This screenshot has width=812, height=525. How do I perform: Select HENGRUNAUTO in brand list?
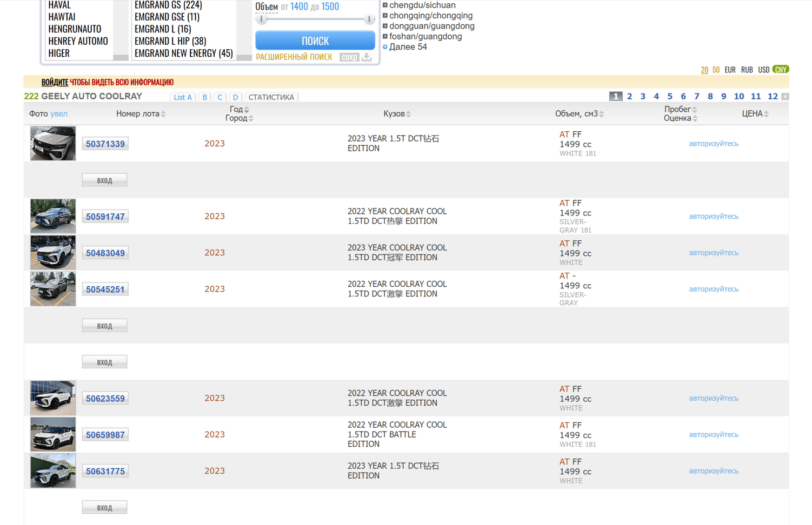(75, 29)
